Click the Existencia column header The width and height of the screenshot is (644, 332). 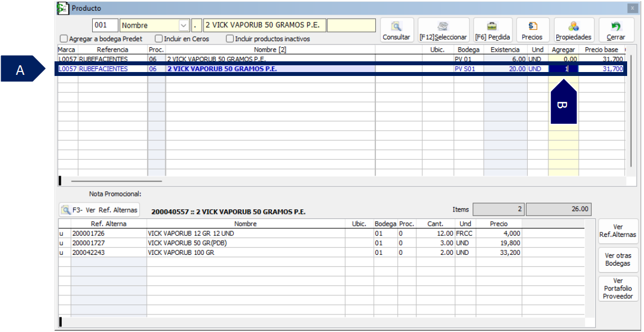(505, 50)
